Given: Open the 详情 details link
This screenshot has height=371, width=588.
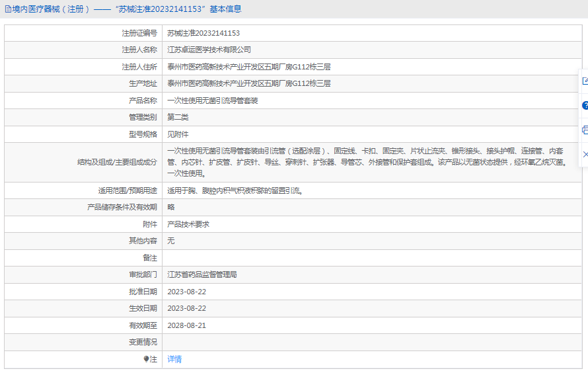Looking at the screenshot, I should click(174, 359).
